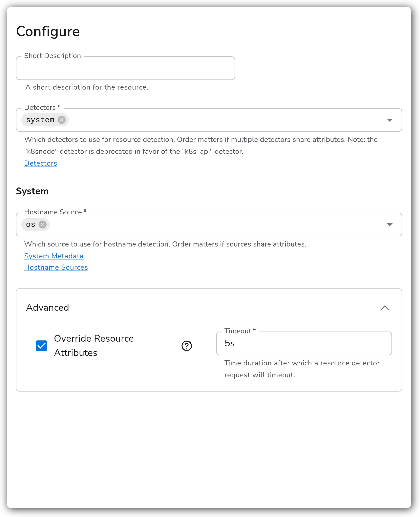420x517 pixels.
Task: Remove the os hostname source chip
Action: tap(43, 225)
